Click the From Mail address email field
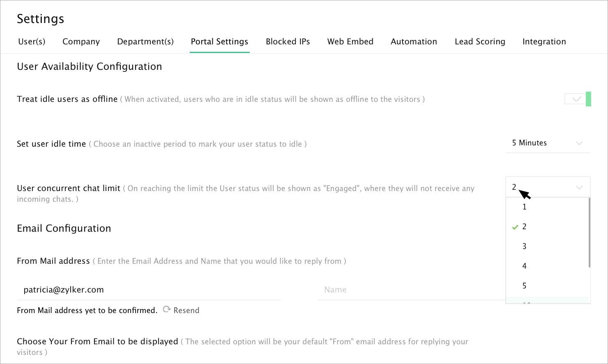The image size is (608, 364). click(x=148, y=290)
